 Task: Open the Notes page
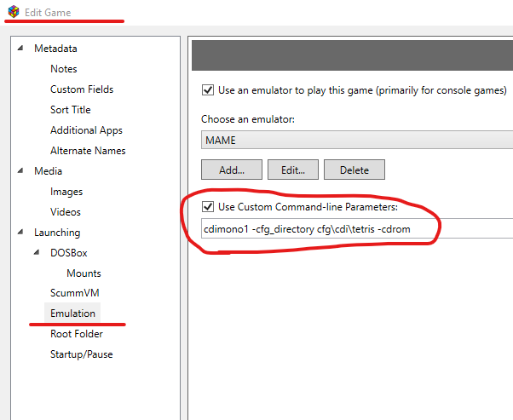[63, 69]
